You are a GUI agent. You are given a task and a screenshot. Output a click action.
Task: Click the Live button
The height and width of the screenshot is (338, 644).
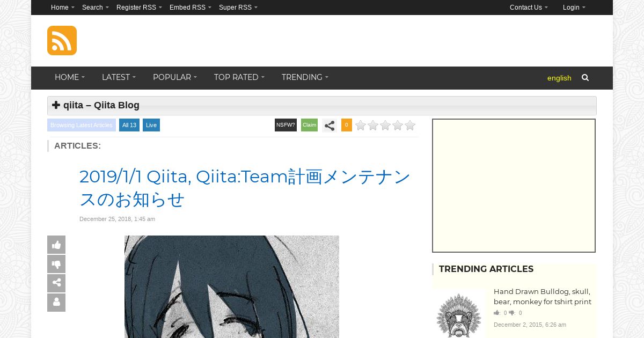[151, 125]
